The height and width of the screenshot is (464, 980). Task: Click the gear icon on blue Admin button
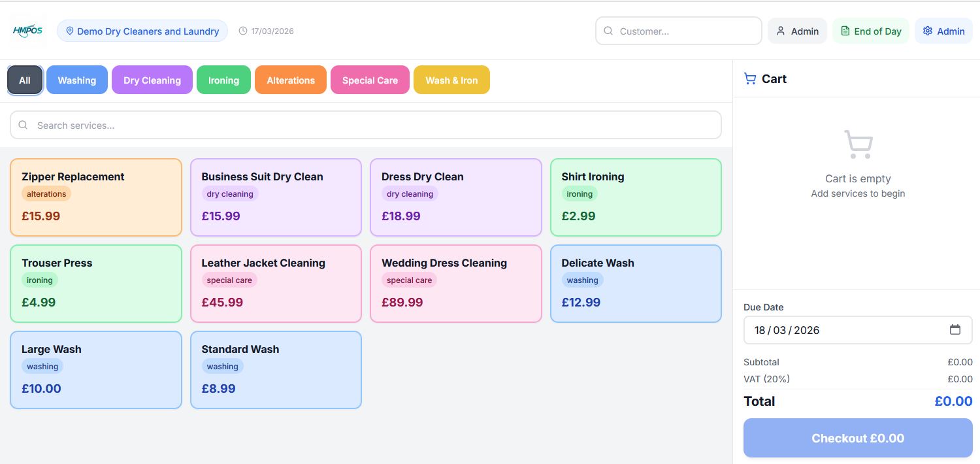[928, 31]
